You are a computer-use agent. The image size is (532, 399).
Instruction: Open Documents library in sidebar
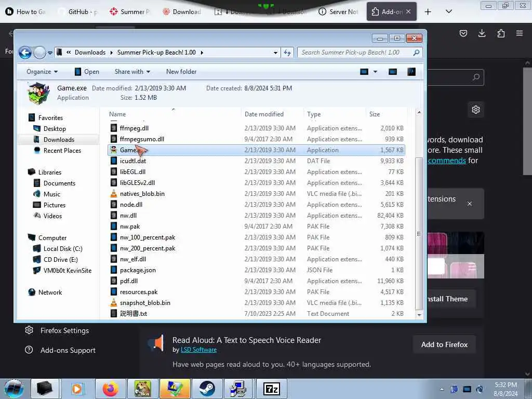click(54, 183)
